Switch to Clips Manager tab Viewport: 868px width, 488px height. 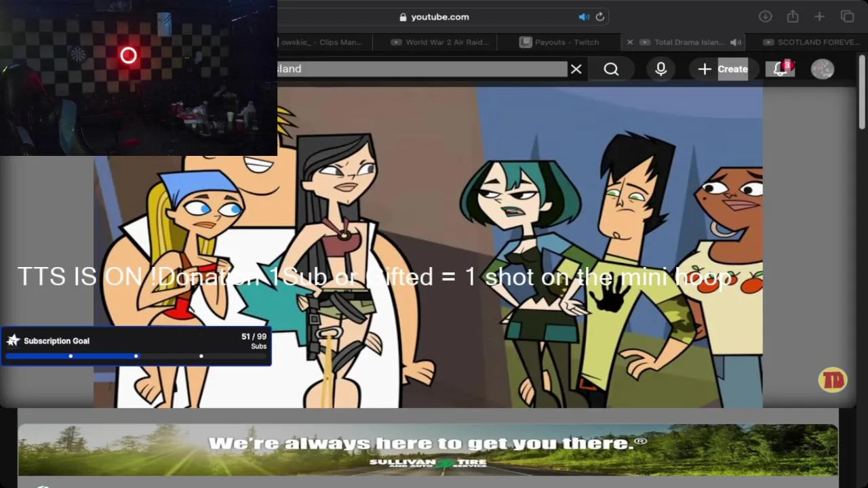(x=322, y=42)
